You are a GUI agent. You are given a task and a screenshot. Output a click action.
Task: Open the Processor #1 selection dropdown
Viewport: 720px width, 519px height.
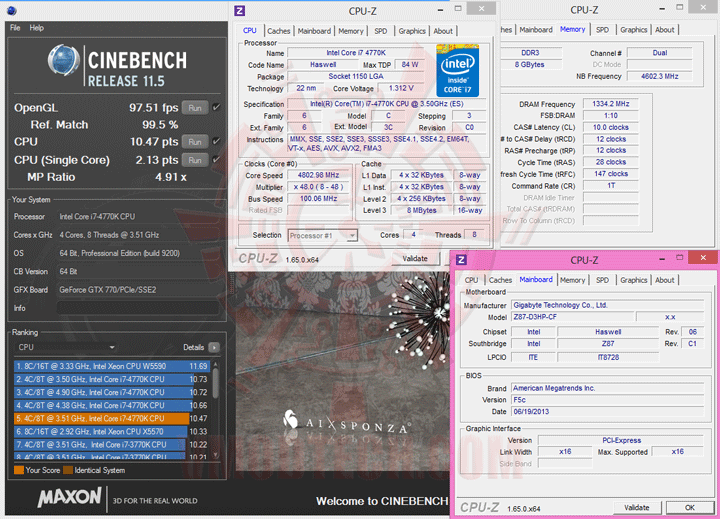[x=322, y=236]
